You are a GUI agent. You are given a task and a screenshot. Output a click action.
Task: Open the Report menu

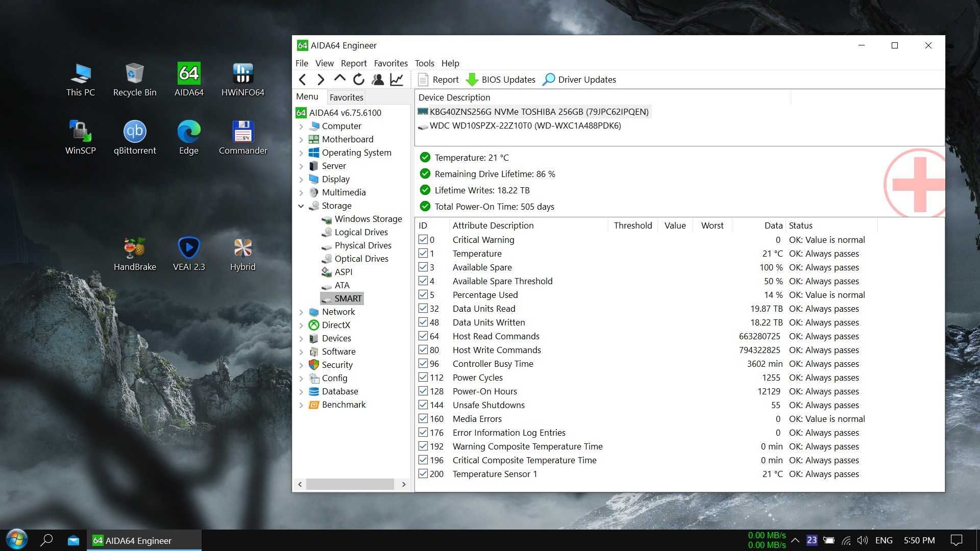click(x=354, y=63)
